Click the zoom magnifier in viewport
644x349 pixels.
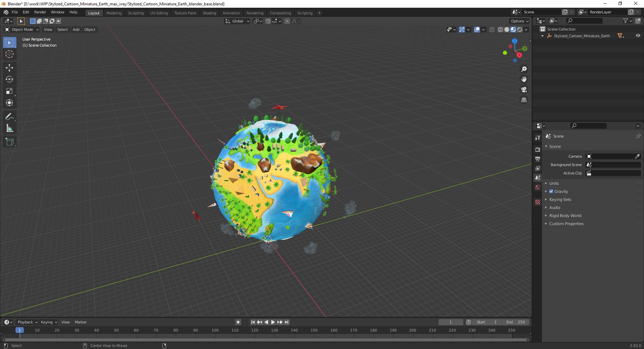[524, 69]
